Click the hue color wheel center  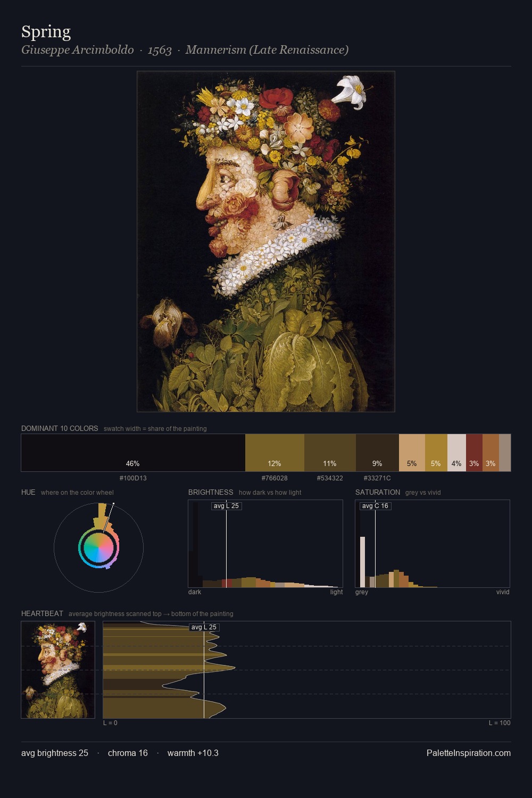tap(98, 547)
